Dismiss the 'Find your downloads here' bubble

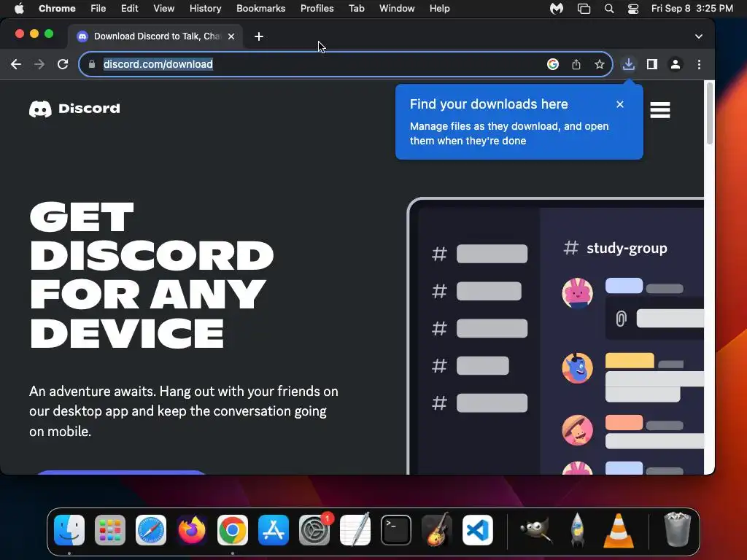(620, 104)
